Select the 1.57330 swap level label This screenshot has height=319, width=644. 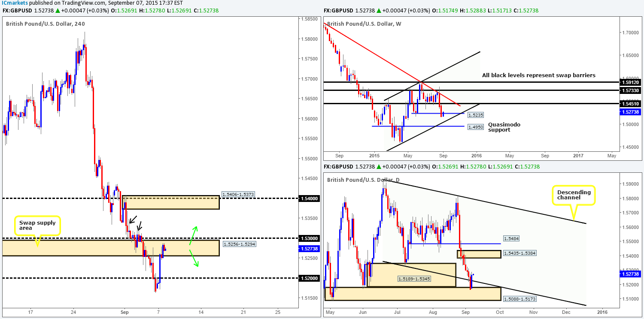click(x=630, y=90)
